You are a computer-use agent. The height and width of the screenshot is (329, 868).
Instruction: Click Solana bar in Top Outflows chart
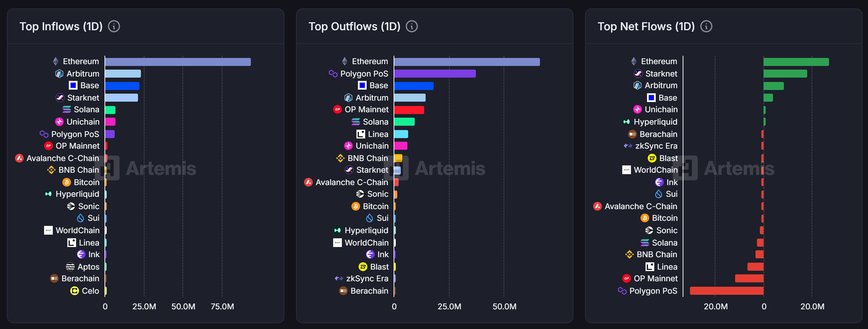pyautogui.click(x=405, y=122)
